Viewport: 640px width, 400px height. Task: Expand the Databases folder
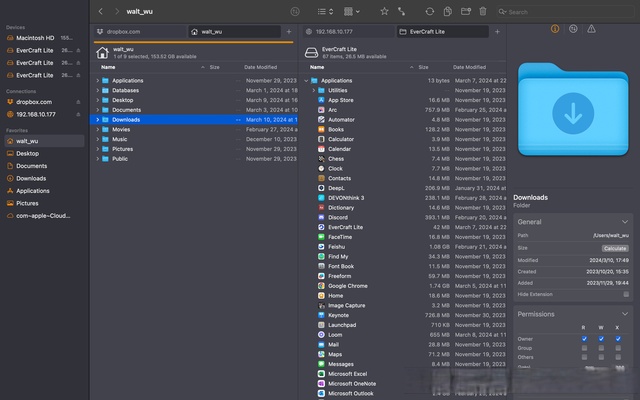[x=98, y=90]
